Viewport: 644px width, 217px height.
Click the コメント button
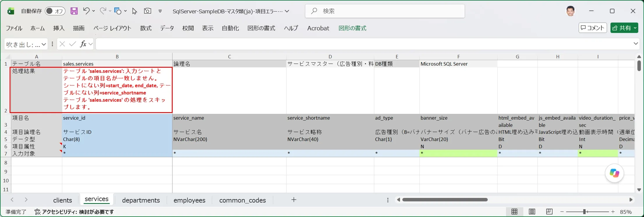pyautogui.click(x=592, y=28)
